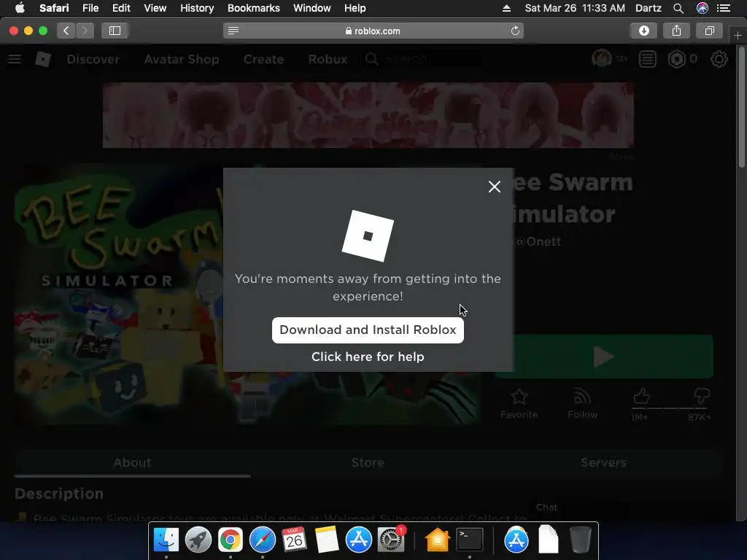Show Safari tab overview
Screen dimensions: 747x560
click(x=709, y=31)
